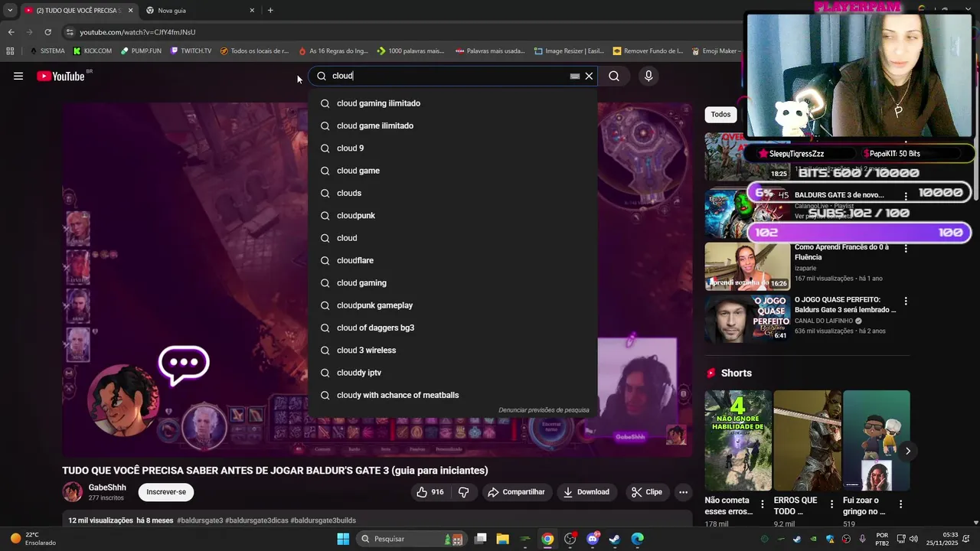
Task: Subscribe with the Inscrever-se button
Action: point(166,492)
